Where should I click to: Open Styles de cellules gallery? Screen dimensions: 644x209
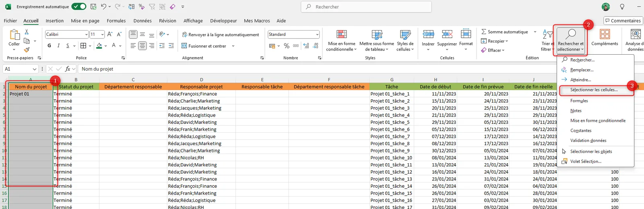coord(405,40)
